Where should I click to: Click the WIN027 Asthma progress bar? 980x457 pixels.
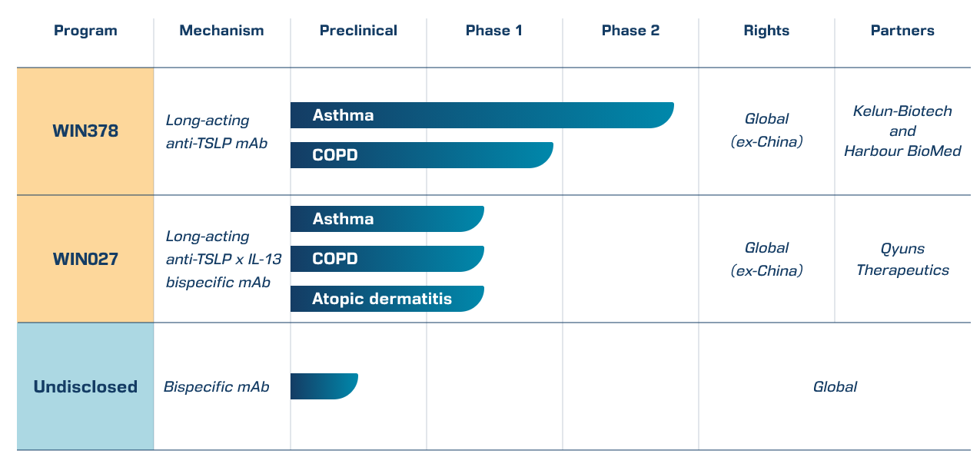[x=387, y=219]
